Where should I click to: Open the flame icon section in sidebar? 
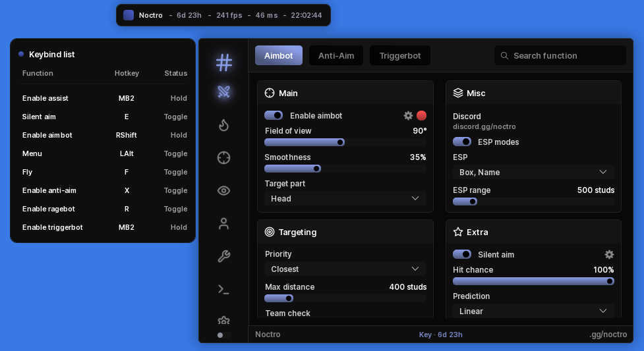(224, 125)
